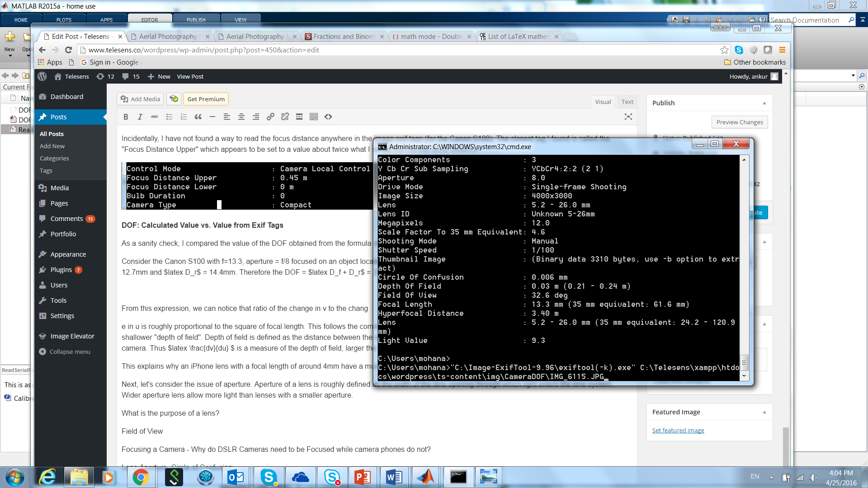Click the WordPress logo in admin bar
The width and height of the screenshot is (868, 488).
(42, 76)
